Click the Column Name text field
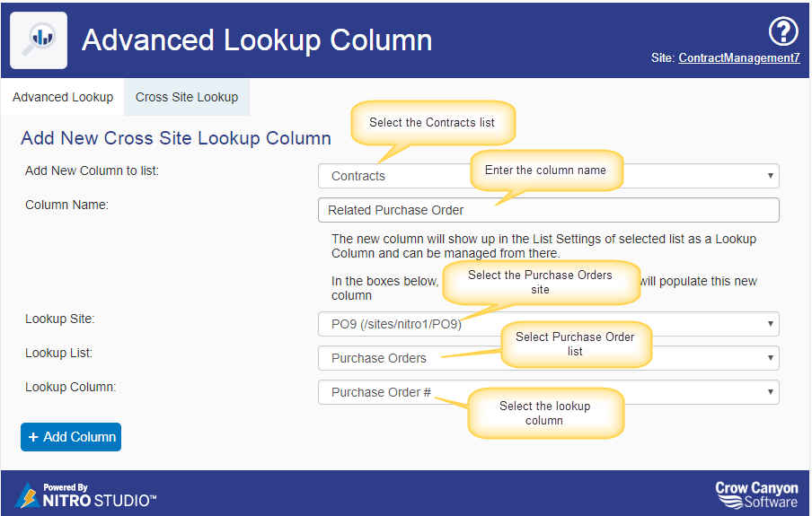The width and height of the screenshot is (812, 516). (x=549, y=210)
